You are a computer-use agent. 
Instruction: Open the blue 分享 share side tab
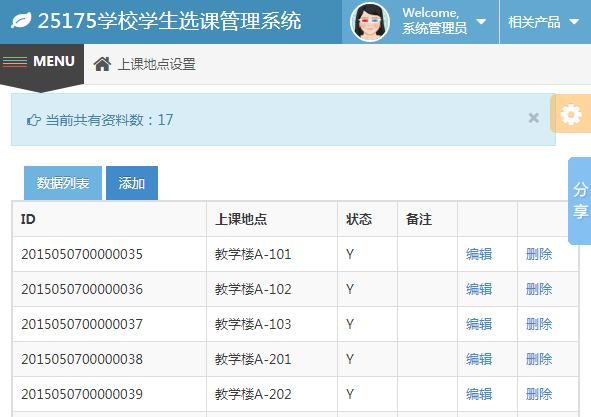click(580, 201)
